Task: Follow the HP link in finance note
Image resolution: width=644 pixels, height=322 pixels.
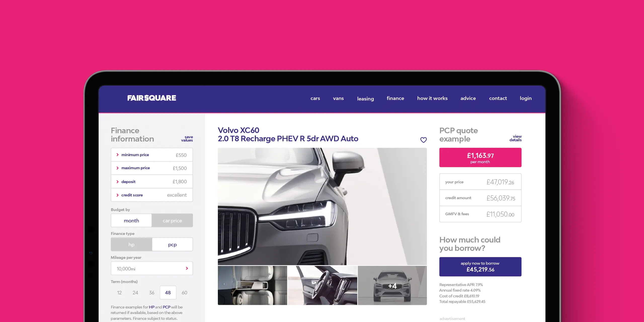Action: [152, 307]
